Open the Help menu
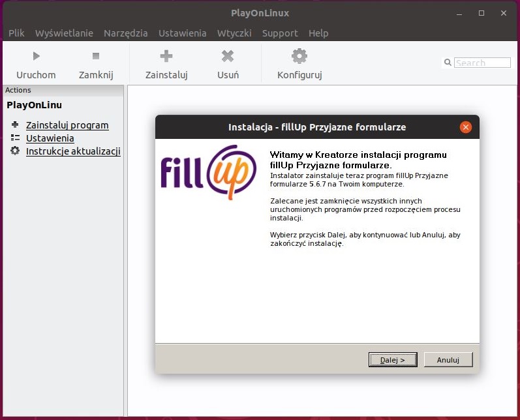520x420 pixels. [318, 33]
